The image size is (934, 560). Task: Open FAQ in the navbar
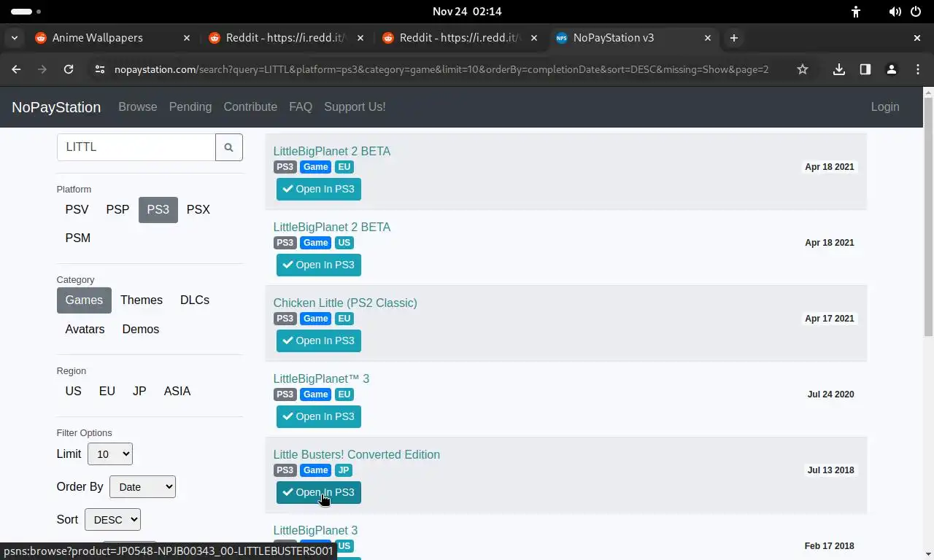coord(301,106)
